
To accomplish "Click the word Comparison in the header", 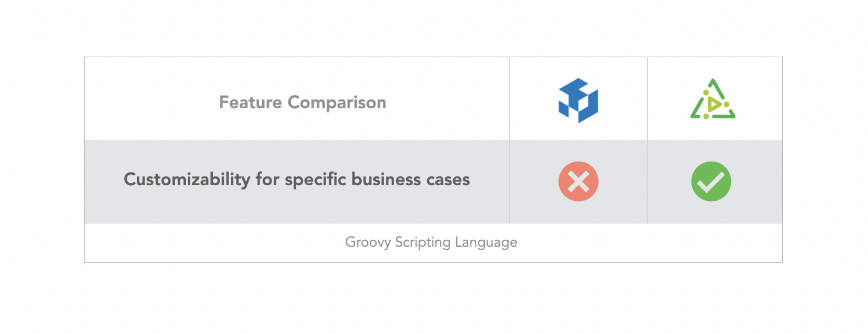I will 336,102.
